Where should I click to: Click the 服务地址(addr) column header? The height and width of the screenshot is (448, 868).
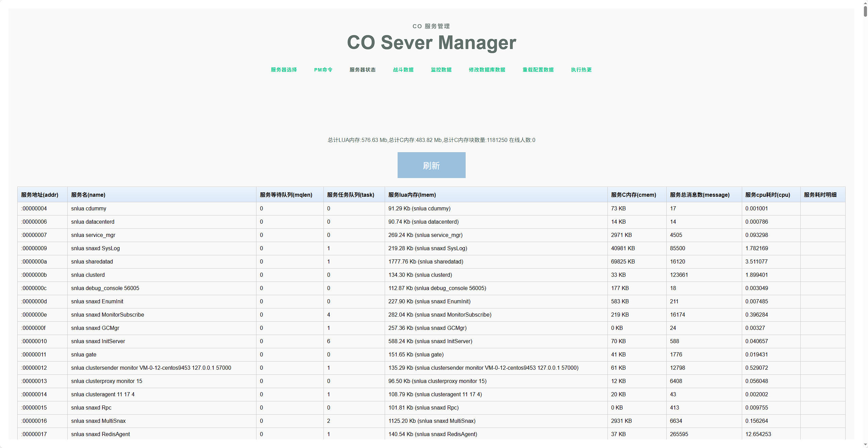pyautogui.click(x=43, y=195)
